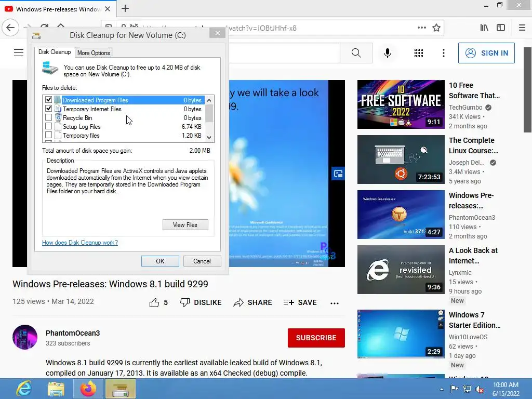The image size is (532, 399).
Task: Open Action Center flag tray icon
Action: click(x=454, y=389)
